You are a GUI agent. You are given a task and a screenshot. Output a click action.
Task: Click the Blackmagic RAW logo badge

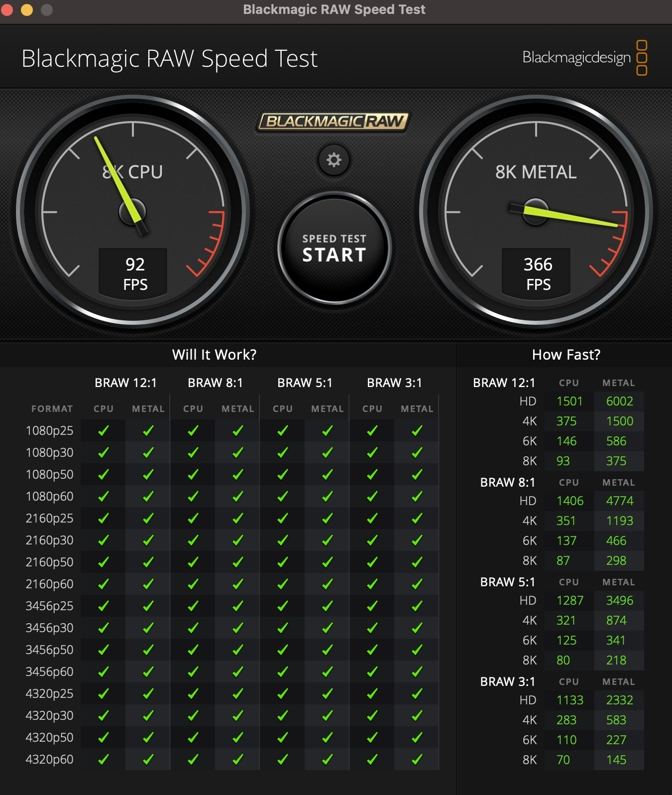coord(334,121)
